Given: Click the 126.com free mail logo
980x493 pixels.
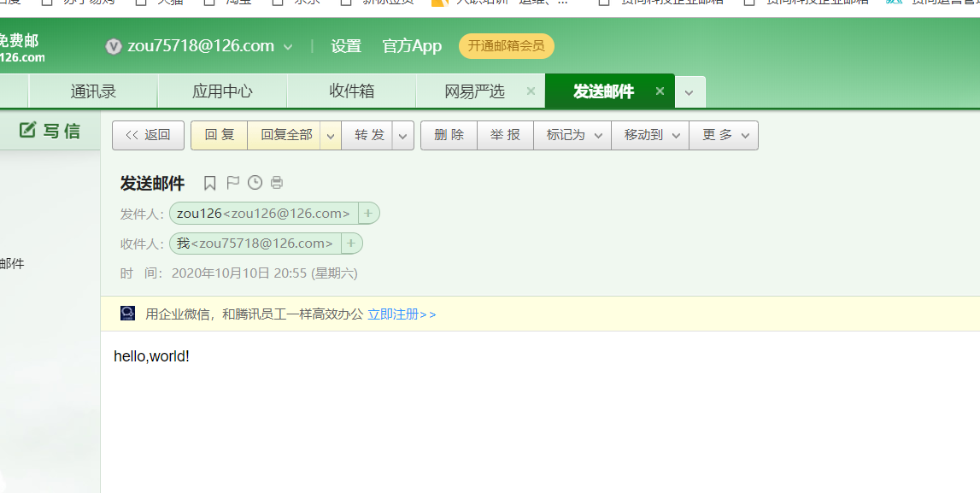Looking at the screenshot, I should [22, 49].
